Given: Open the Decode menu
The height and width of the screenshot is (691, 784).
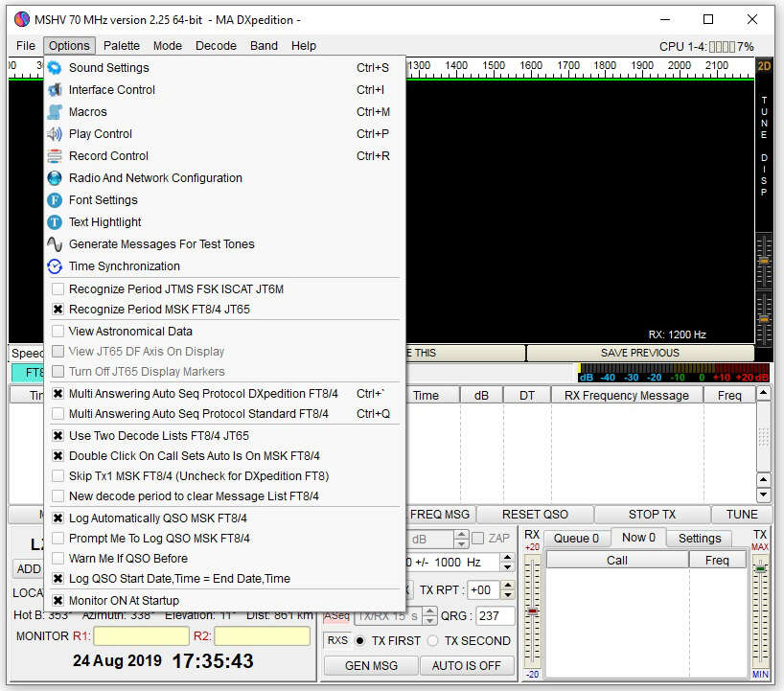Looking at the screenshot, I should [216, 46].
